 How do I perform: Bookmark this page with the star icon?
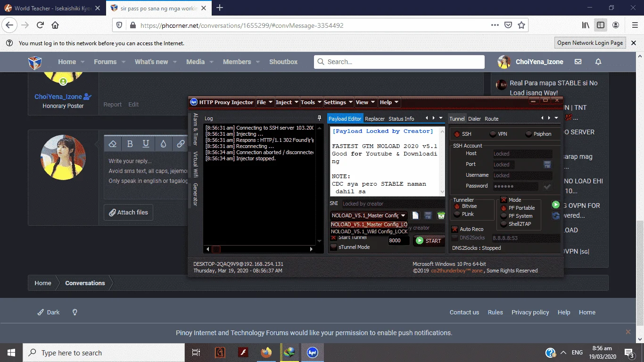pos(521,25)
